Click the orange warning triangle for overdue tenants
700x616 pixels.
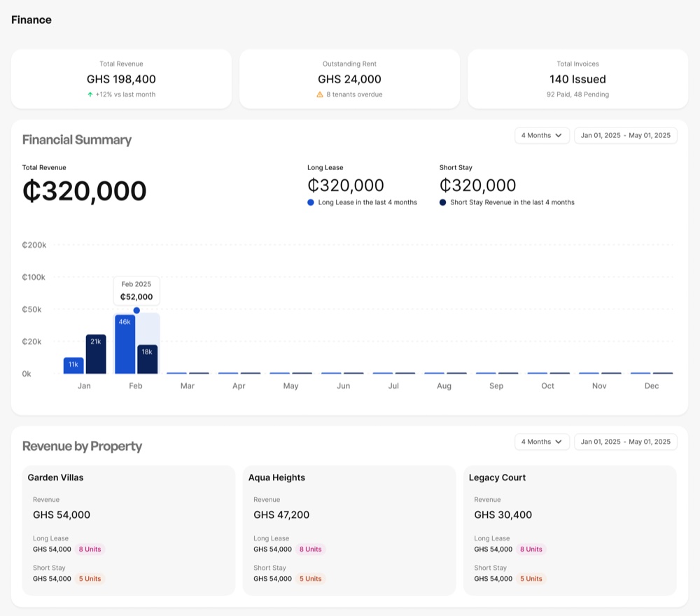(x=320, y=94)
